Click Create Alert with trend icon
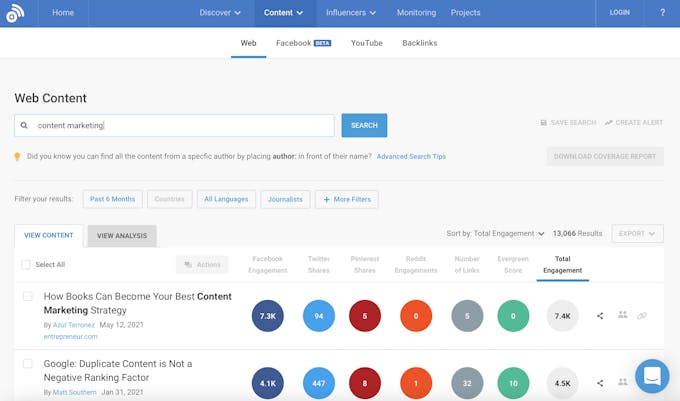 tap(634, 123)
